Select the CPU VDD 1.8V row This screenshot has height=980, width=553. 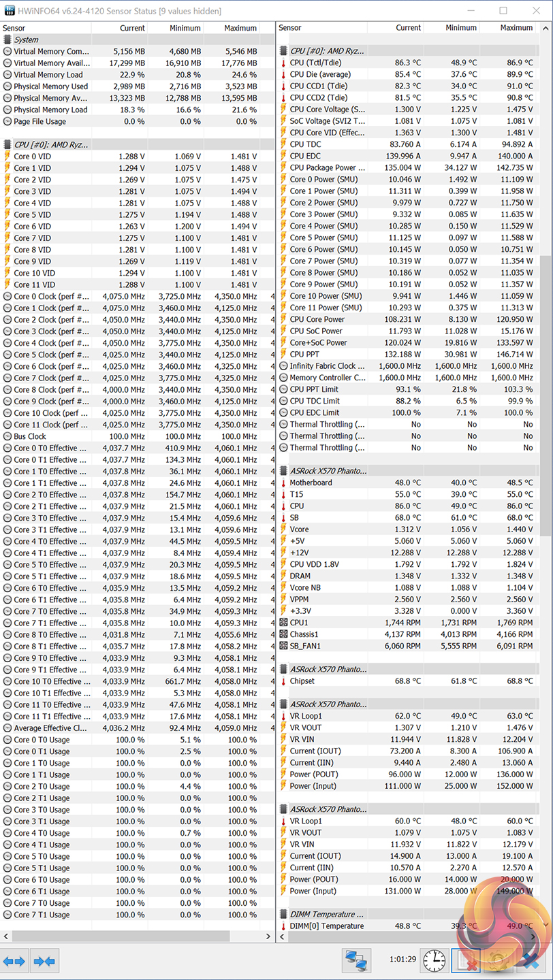(409, 564)
